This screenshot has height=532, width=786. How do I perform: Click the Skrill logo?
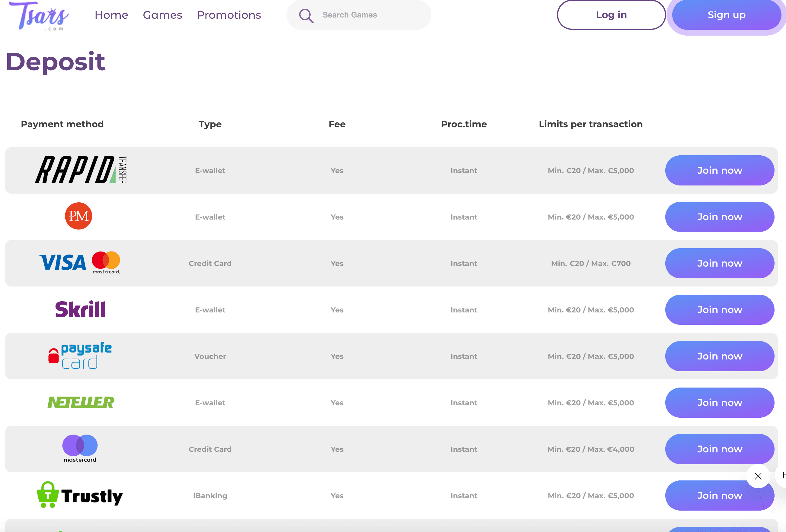coord(81,309)
